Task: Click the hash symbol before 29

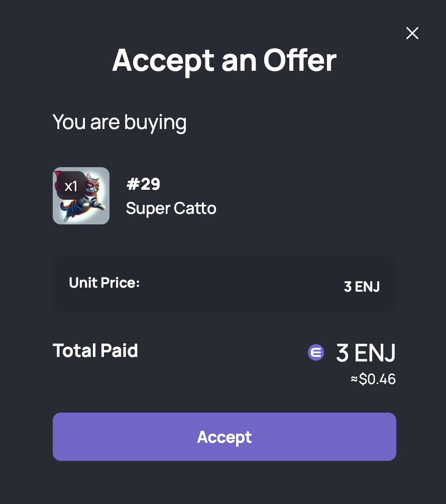Action: (x=133, y=184)
